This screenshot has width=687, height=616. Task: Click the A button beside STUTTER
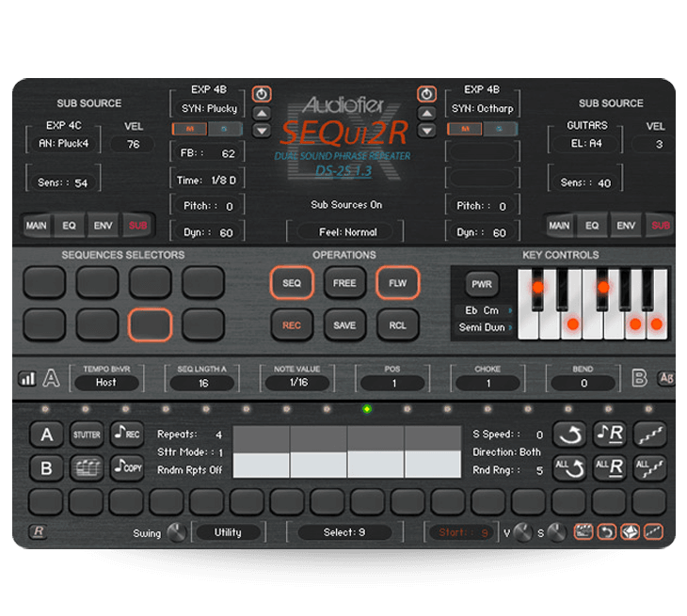[x=47, y=434]
